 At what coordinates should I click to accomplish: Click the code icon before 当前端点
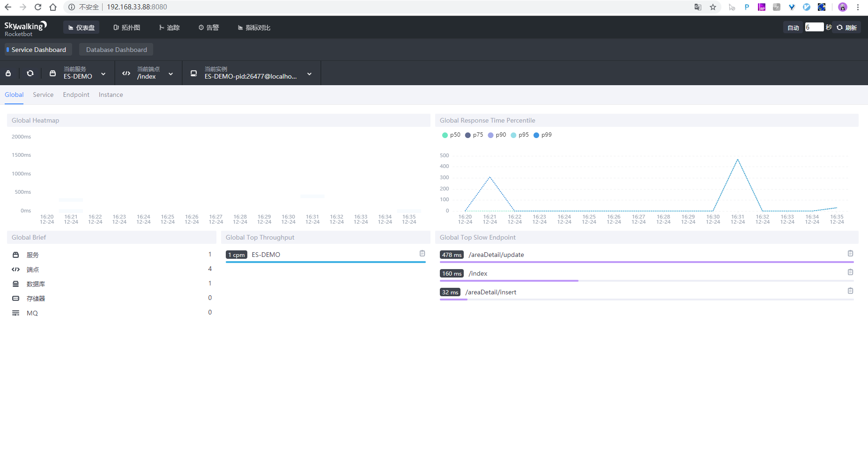pyautogui.click(x=126, y=73)
